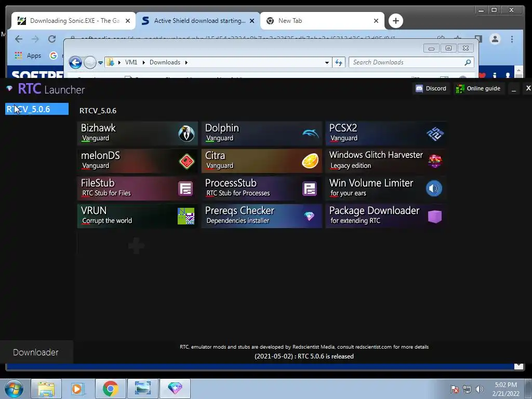This screenshot has height=399, width=532.
Task: Click the ProcessStub icon
Action: pyautogui.click(x=310, y=188)
